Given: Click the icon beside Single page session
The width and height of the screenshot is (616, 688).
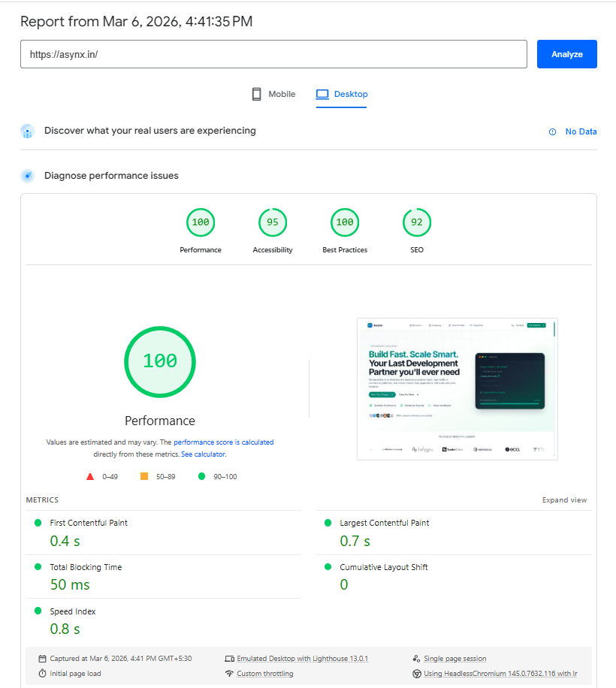Looking at the screenshot, I should coord(416,658).
